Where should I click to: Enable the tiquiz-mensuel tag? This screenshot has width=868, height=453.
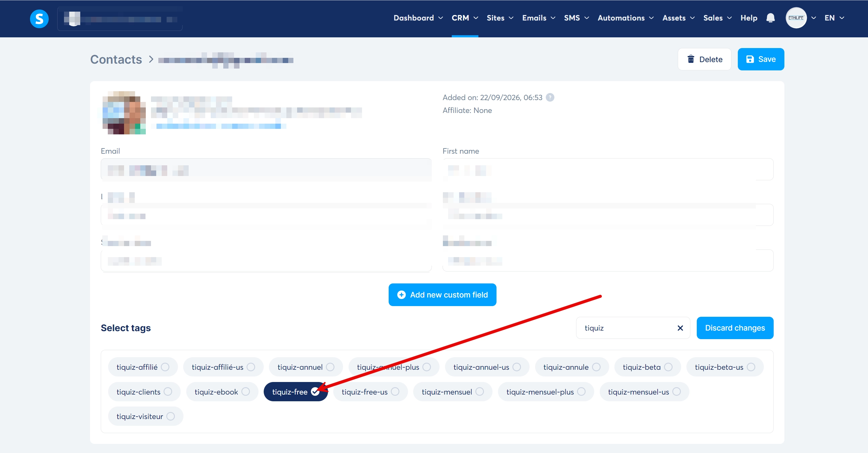pos(453,391)
